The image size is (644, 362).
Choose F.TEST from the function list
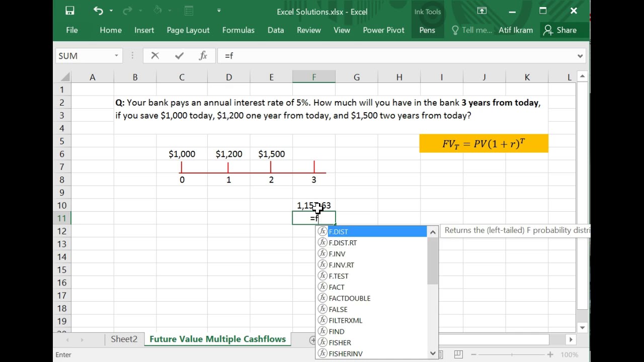click(x=372, y=276)
